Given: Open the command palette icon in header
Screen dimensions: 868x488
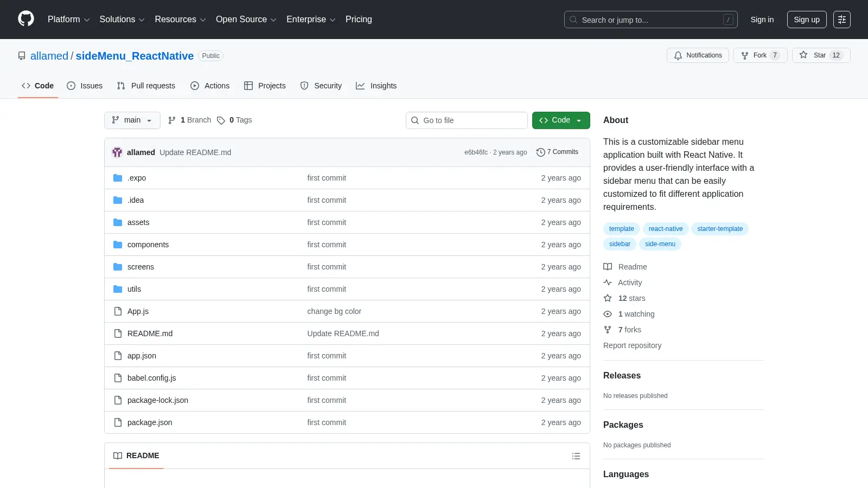Looking at the screenshot, I should 842,20.
